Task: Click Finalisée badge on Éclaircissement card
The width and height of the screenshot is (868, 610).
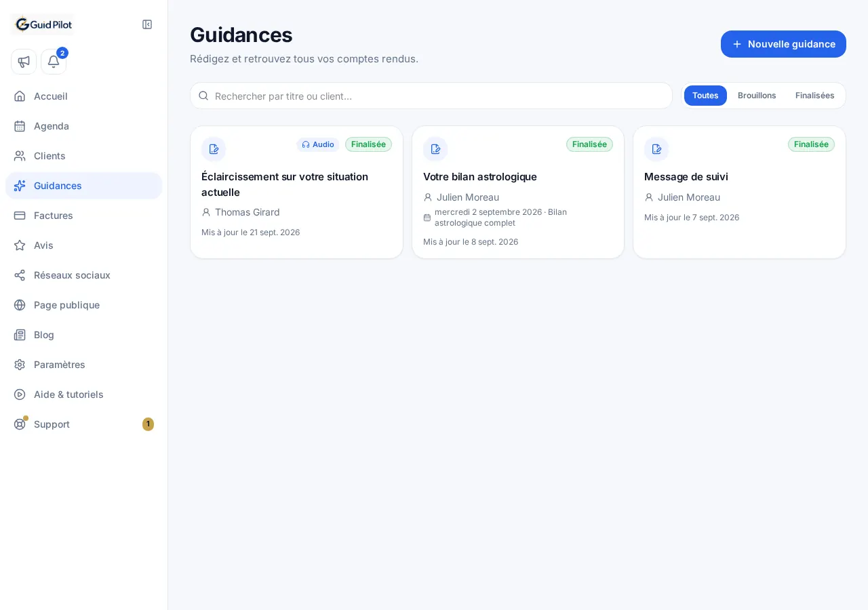Action: pyautogui.click(x=368, y=144)
